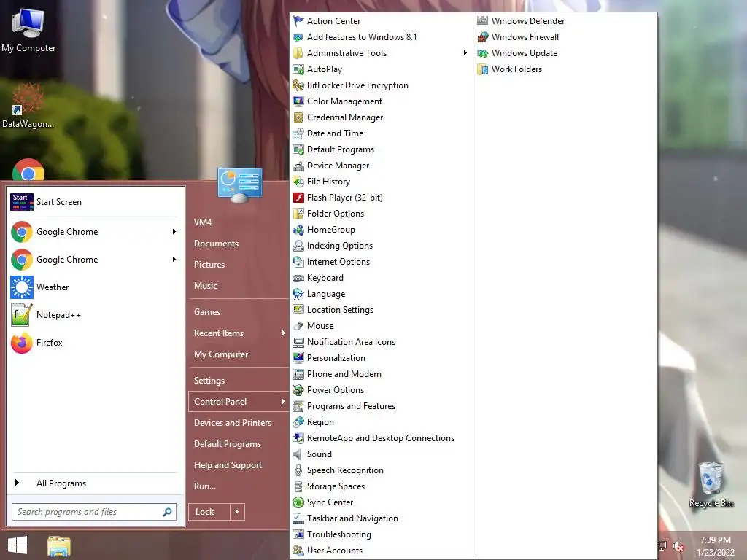Open BitLocker Drive Encryption icon

point(298,85)
